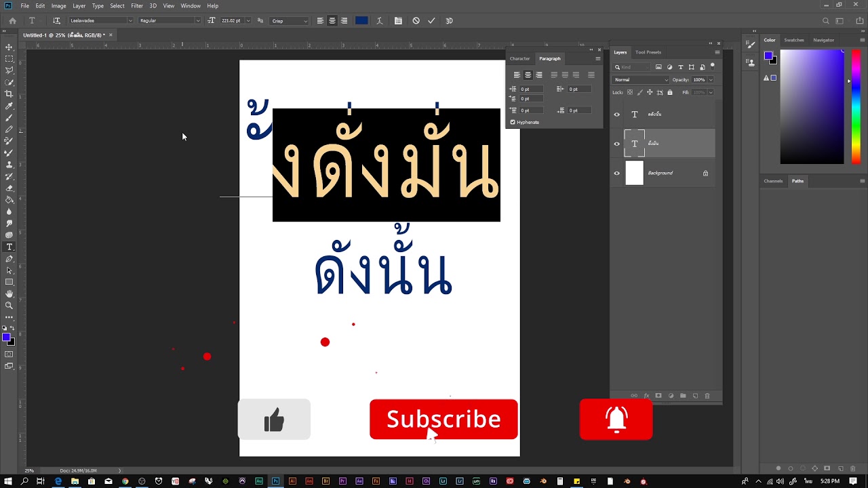The image size is (868, 488).
Task: Click the indent left margin field
Action: click(530, 89)
